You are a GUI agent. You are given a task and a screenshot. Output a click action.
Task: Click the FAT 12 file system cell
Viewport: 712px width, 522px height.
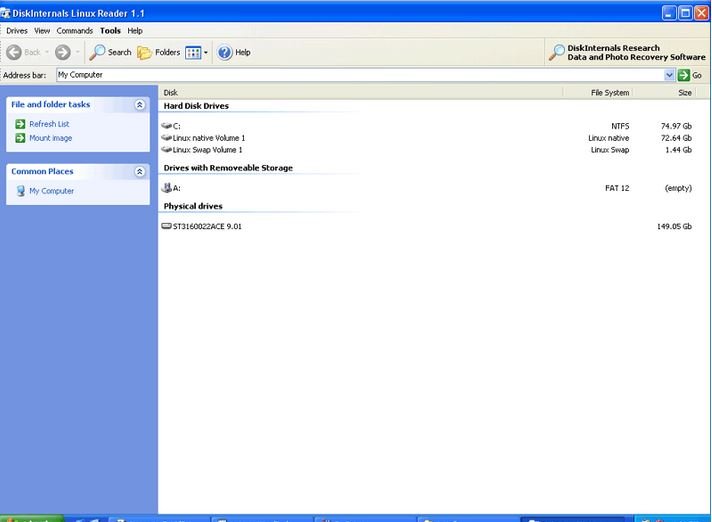coord(617,188)
